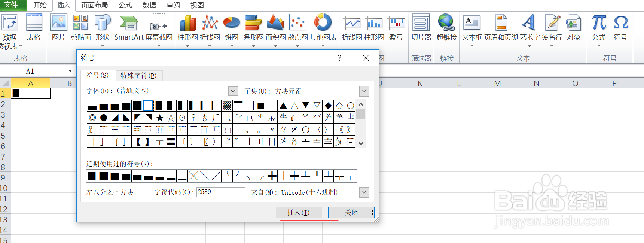Select the white down triangle symbol ▽
The width and height of the screenshot is (644, 243).
[x=317, y=106]
